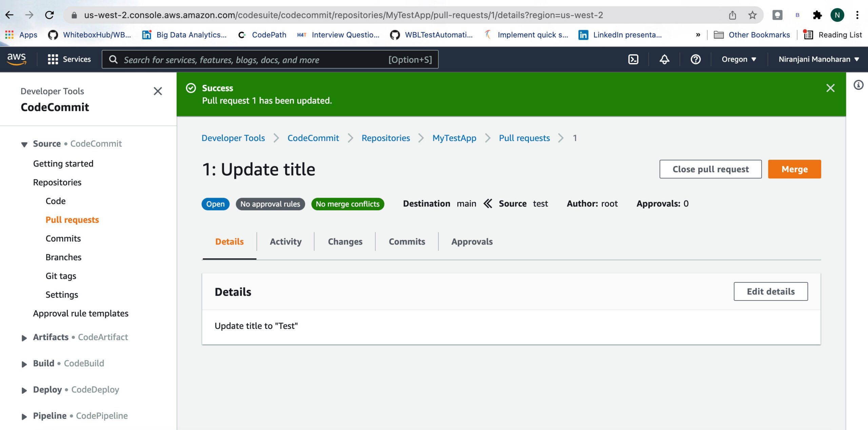The image size is (868, 430).
Task: Open repository Settings in sidebar
Action: pos(62,294)
